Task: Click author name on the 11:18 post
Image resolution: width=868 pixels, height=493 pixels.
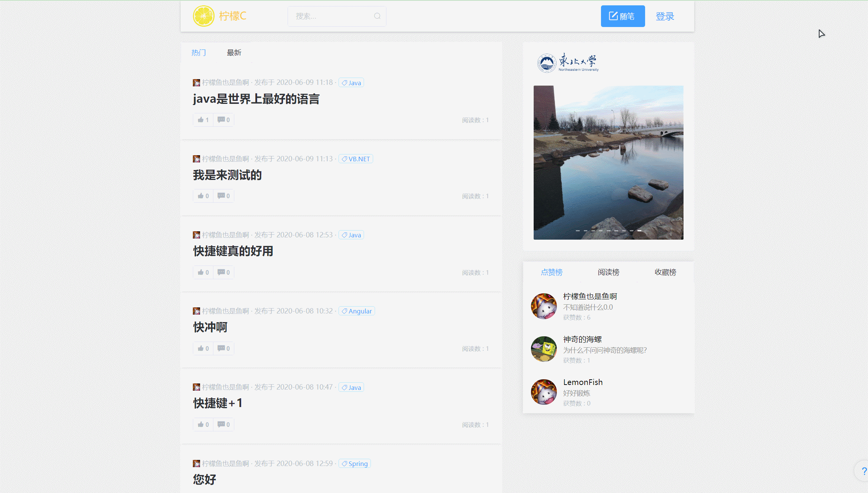Action: (225, 83)
